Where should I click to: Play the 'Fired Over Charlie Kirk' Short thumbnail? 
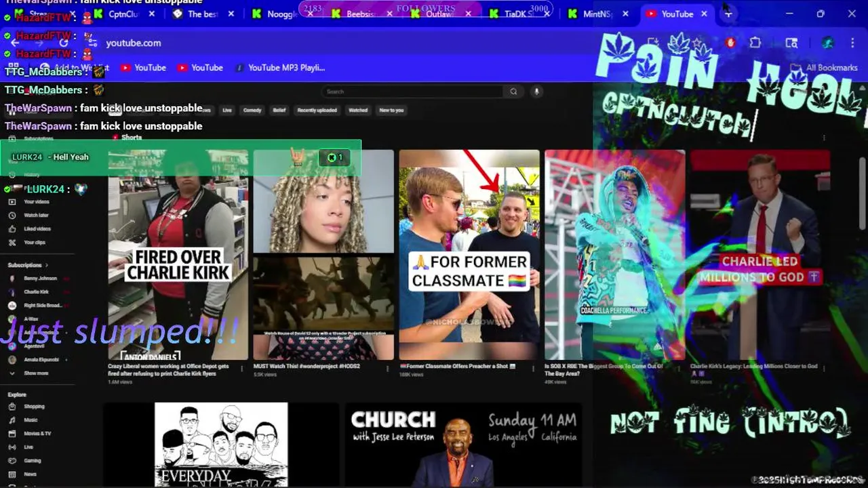pos(178,255)
